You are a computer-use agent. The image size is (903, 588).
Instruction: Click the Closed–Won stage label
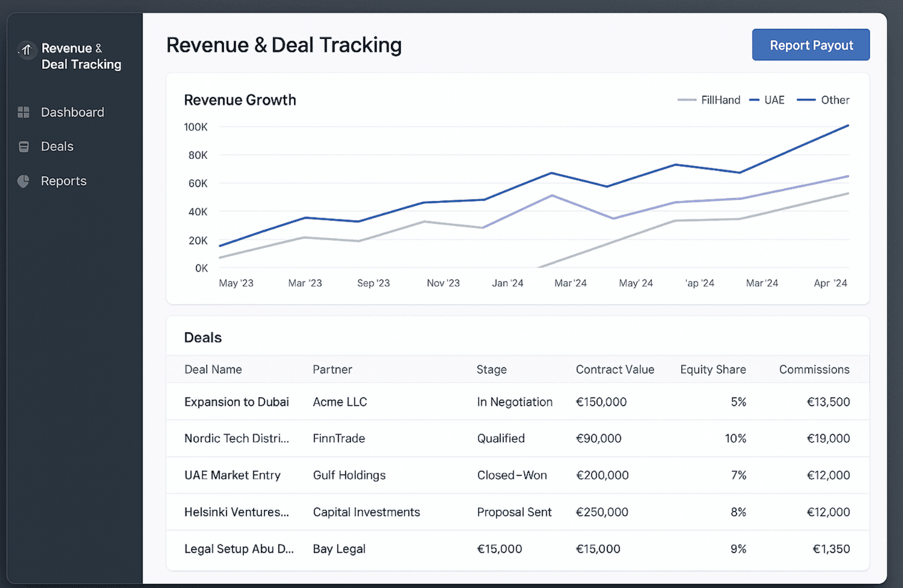(512, 475)
